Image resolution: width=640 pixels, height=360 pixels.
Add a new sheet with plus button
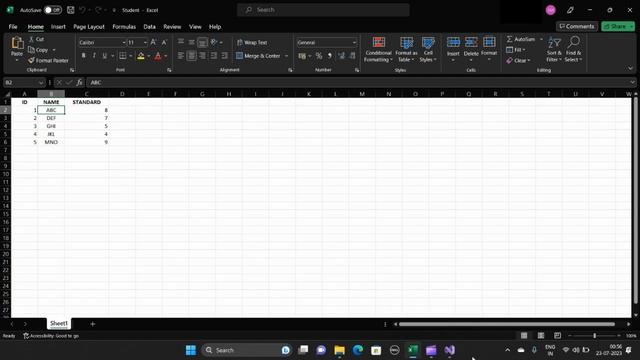93,324
